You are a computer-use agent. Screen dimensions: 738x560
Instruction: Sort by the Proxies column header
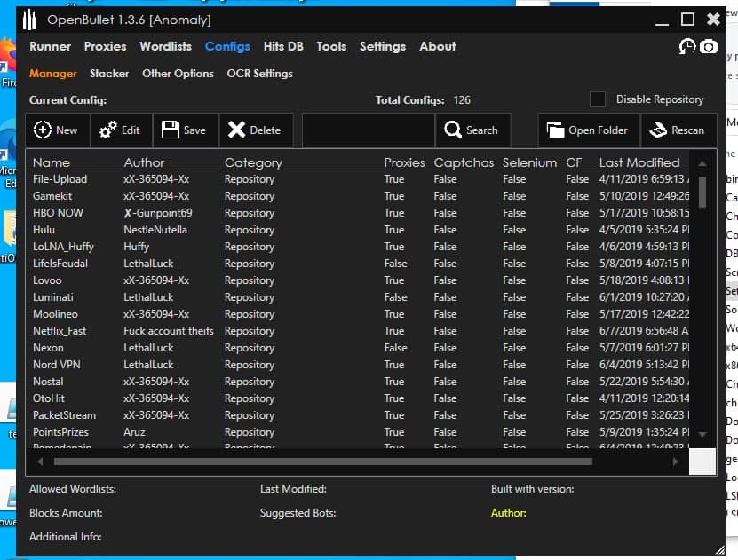pos(404,162)
